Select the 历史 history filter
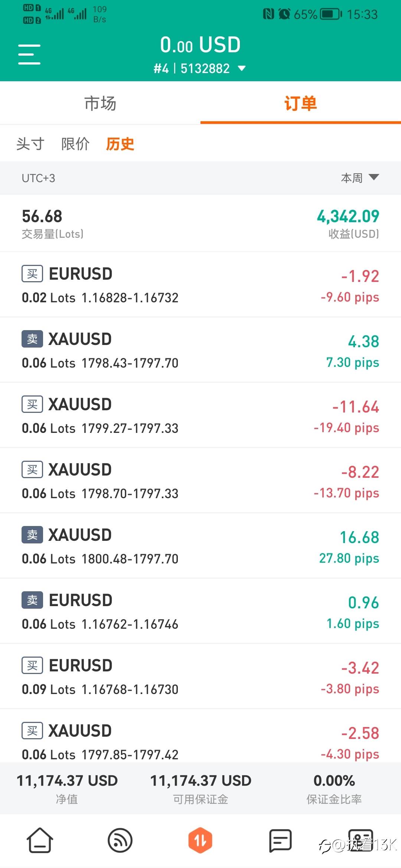 tap(120, 144)
